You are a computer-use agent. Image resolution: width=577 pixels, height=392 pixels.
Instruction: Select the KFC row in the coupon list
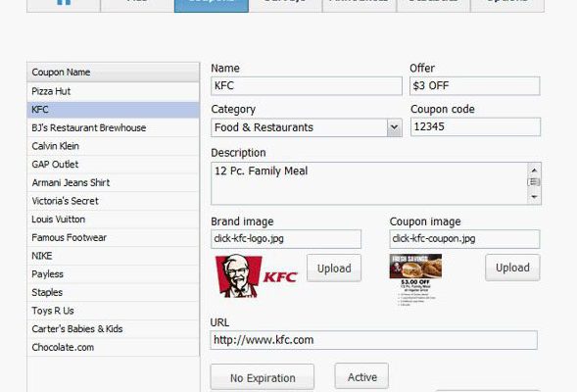113,110
